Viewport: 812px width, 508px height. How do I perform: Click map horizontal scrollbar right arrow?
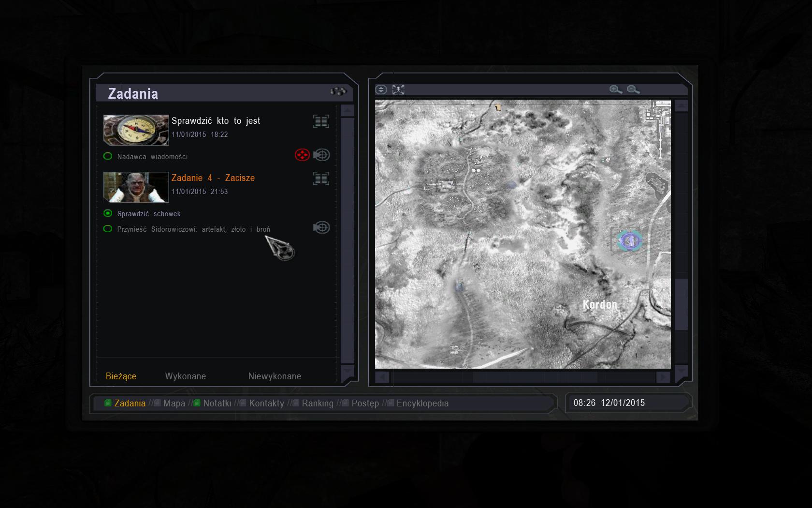[x=663, y=377]
